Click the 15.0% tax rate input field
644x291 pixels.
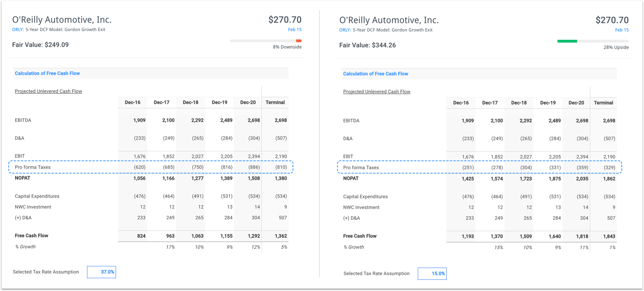[432, 273]
